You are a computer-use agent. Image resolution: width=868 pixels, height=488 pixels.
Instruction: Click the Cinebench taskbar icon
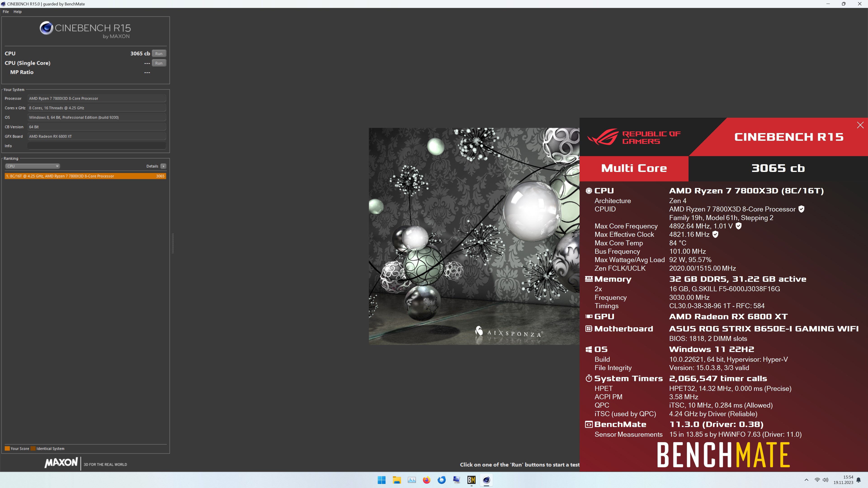pos(486,480)
